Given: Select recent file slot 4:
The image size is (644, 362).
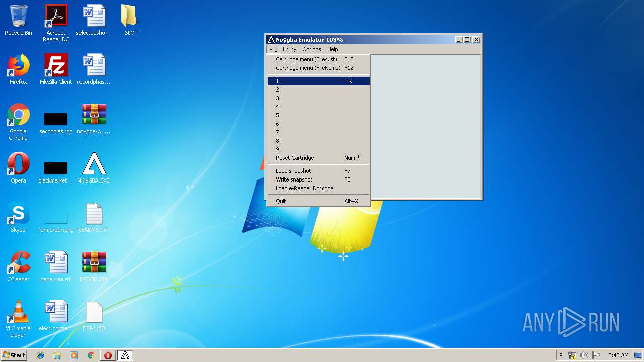Looking at the screenshot, I should pyautogui.click(x=318, y=107).
